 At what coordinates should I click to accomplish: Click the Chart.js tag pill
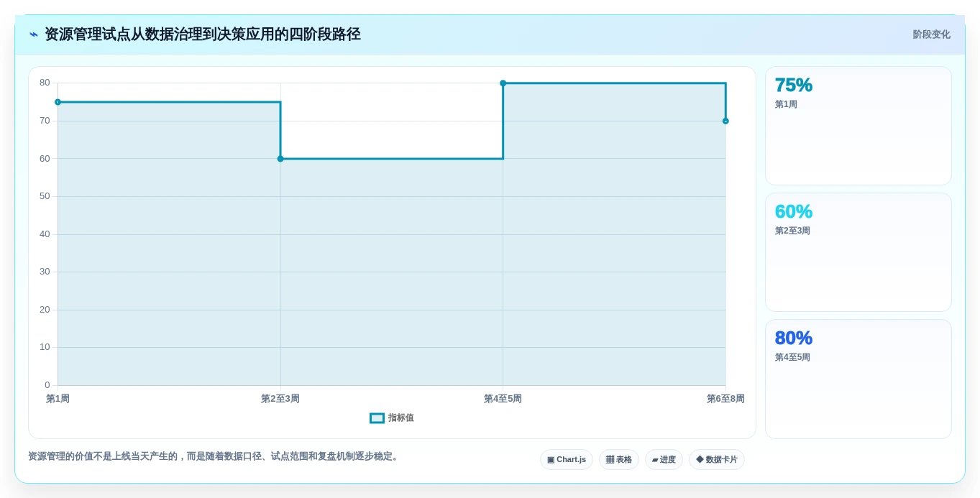click(x=567, y=460)
